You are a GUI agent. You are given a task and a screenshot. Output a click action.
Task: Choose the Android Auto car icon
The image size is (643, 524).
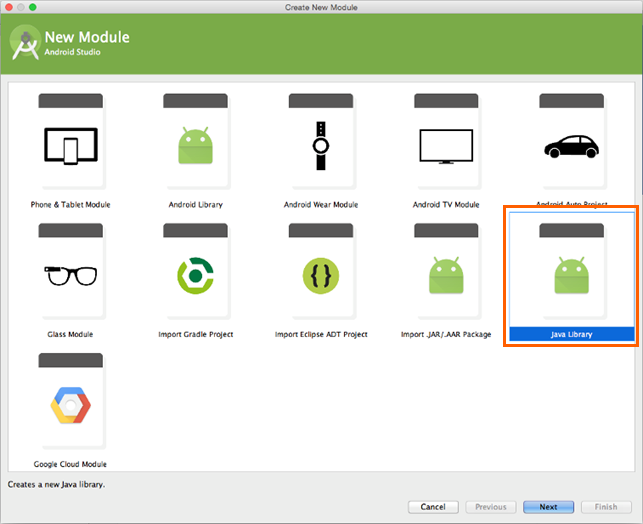571,146
